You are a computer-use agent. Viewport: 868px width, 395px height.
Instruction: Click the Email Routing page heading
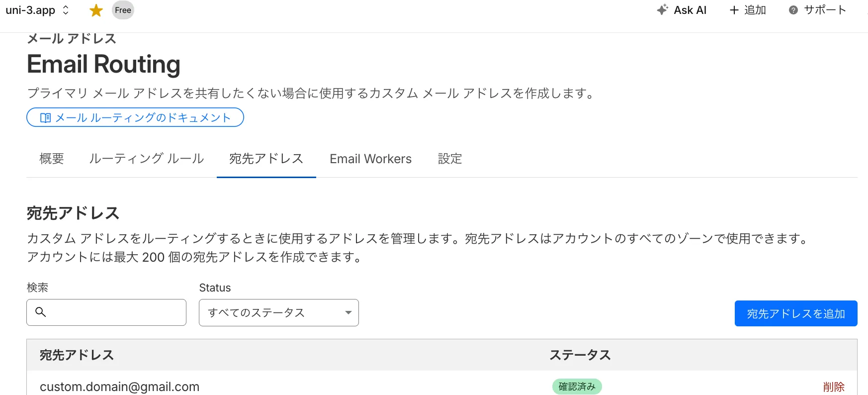coord(103,64)
